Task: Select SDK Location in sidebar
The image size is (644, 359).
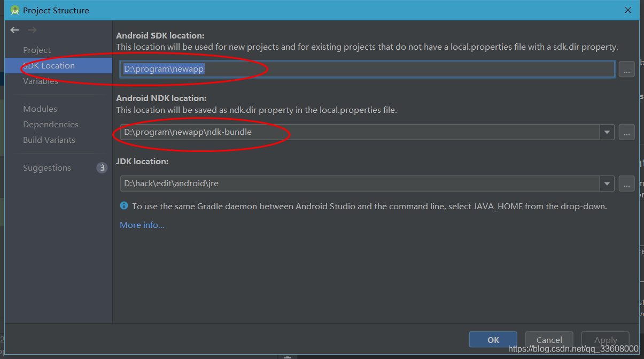Action: click(59, 65)
